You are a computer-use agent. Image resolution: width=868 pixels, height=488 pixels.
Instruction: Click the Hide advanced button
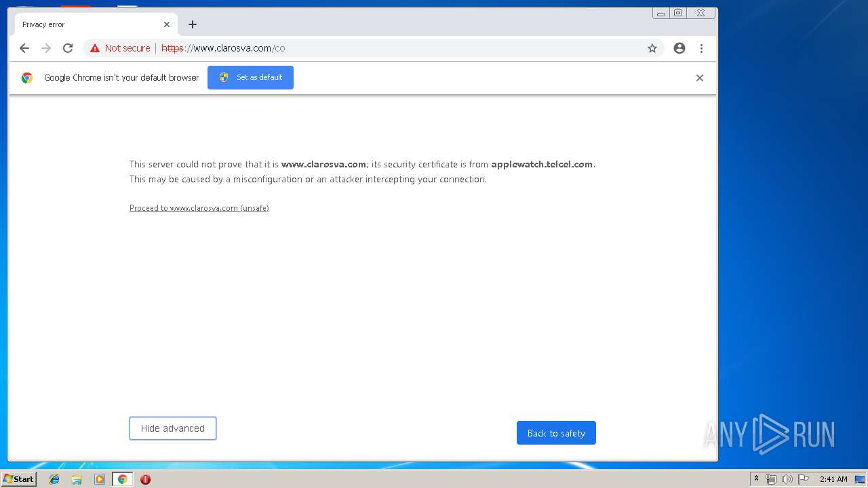(173, 428)
